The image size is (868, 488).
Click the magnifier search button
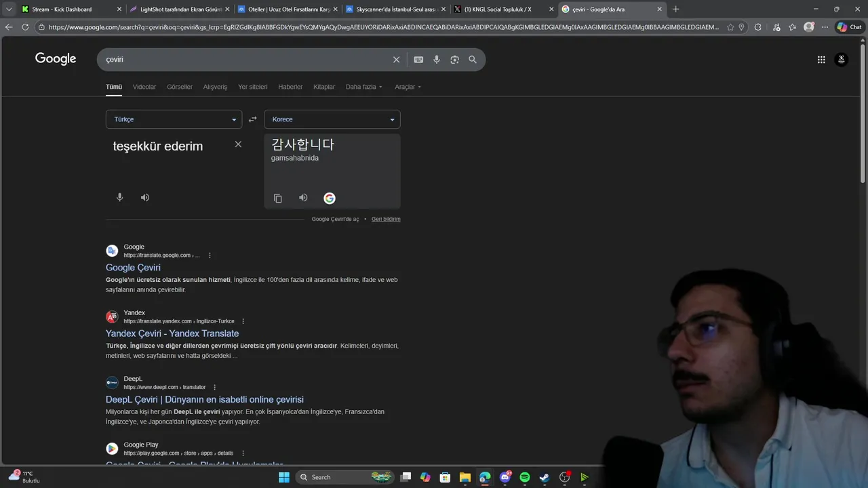(473, 60)
